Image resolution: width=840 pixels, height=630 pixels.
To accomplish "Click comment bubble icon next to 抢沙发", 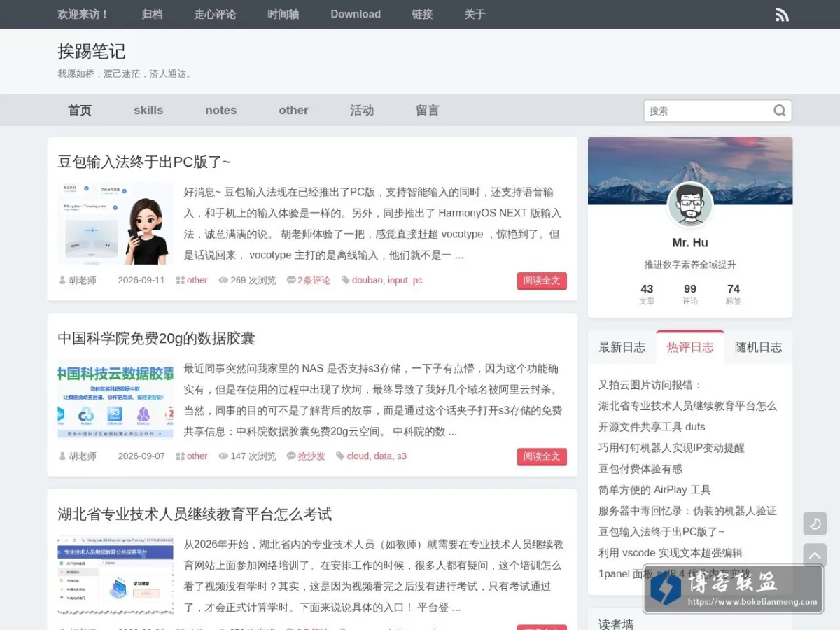I will tap(291, 456).
